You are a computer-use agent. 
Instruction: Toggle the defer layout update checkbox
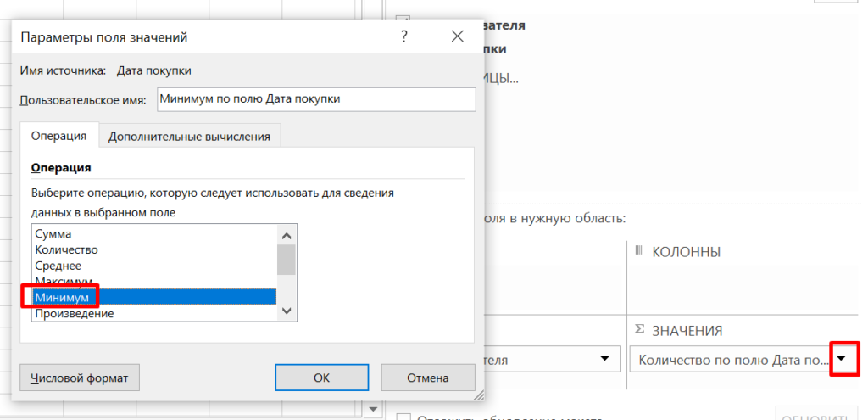coord(404,418)
